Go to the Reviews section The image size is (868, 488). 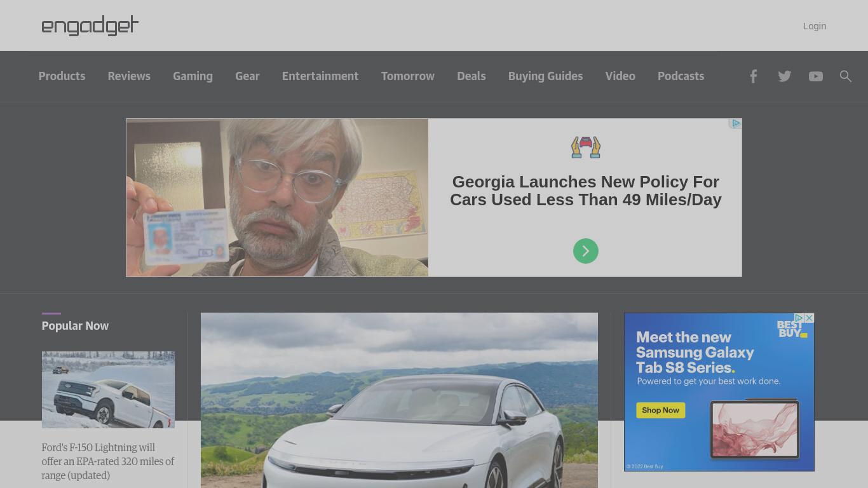tap(129, 76)
